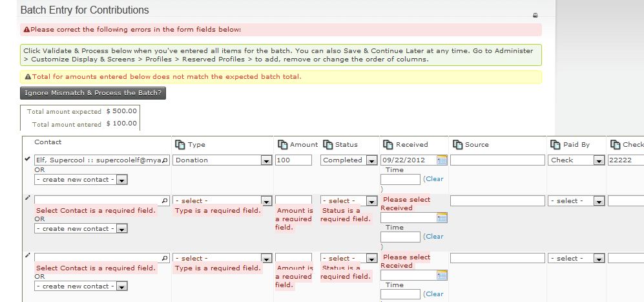Open second row Type select dropdown
This screenshot has height=302, width=644.
point(265,201)
